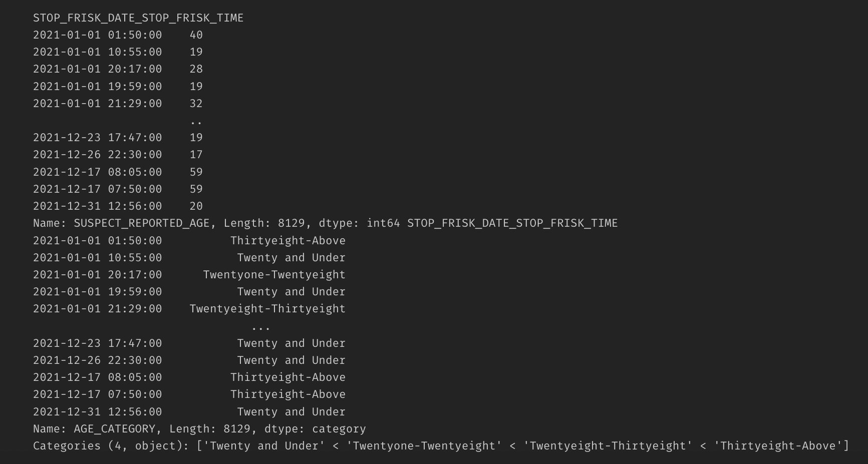Click the age value 17
868x464 pixels.
(196, 155)
